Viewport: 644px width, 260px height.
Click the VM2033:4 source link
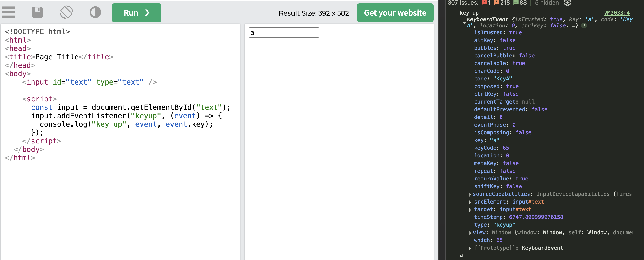[617, 13]
